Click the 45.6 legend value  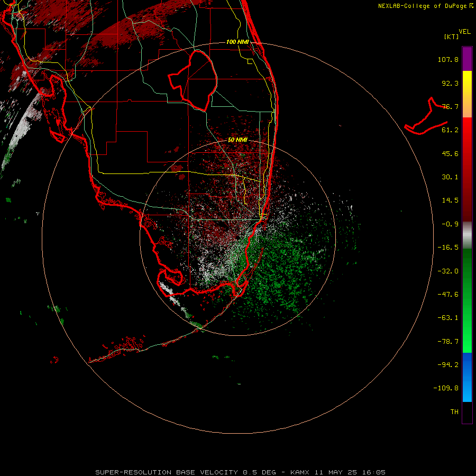coord(450,153)
